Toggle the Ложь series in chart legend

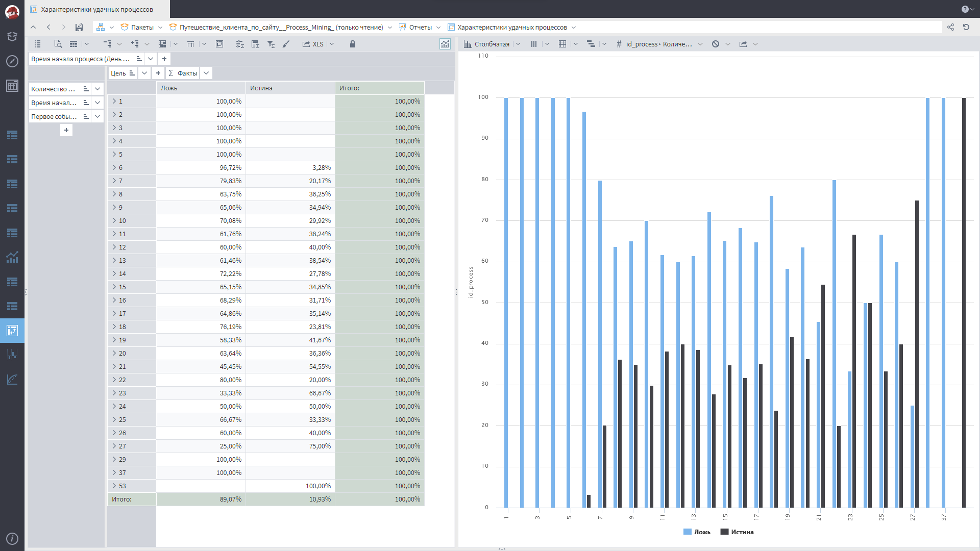(697, 532)
